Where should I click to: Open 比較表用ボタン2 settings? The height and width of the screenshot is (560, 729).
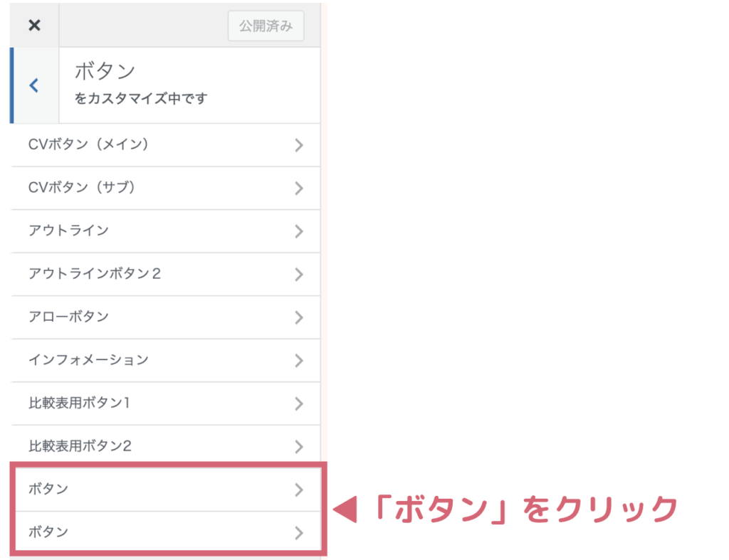click(x=165, y=445)
